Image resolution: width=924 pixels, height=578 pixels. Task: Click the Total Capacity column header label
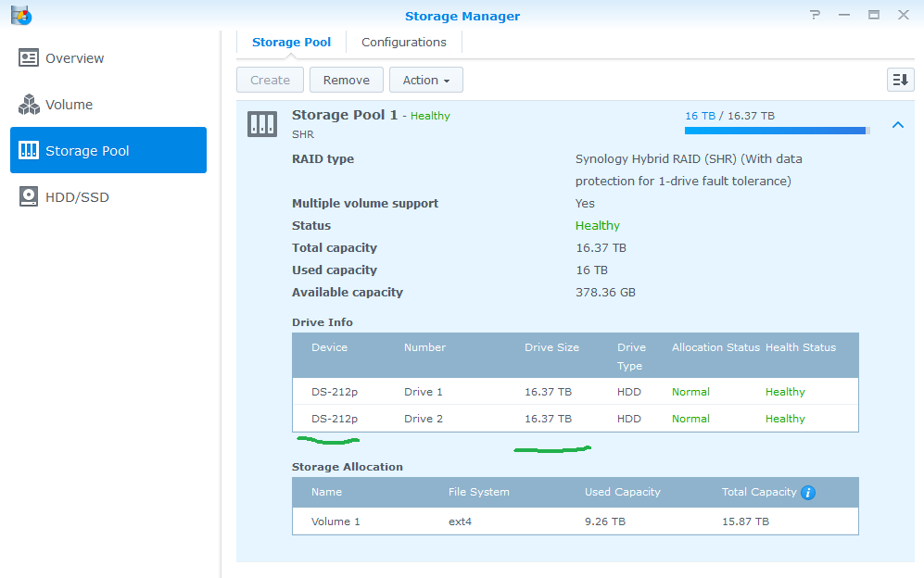tap(759, 492)
